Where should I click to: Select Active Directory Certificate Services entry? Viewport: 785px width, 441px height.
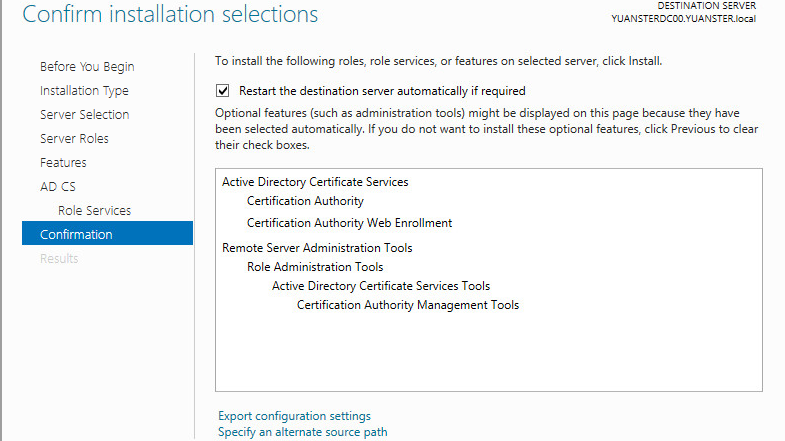[315, 182]
